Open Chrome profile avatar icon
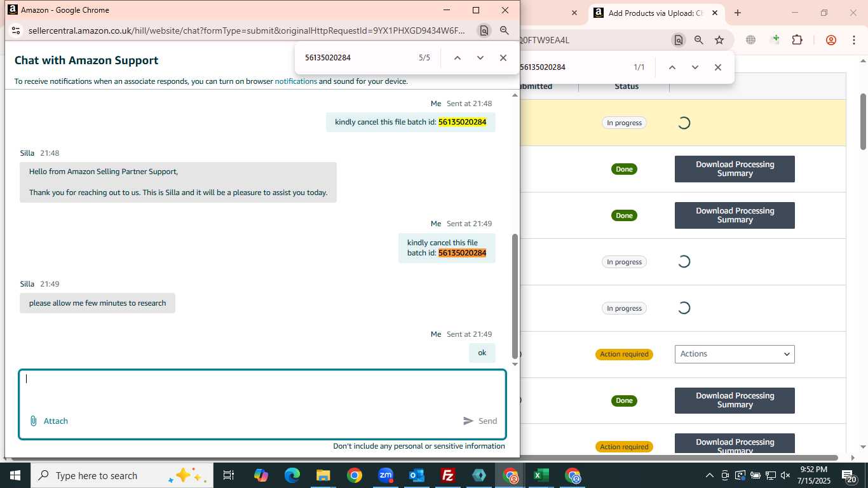The width and height of the screenshot is (868, 488). (x=831, y=40)
